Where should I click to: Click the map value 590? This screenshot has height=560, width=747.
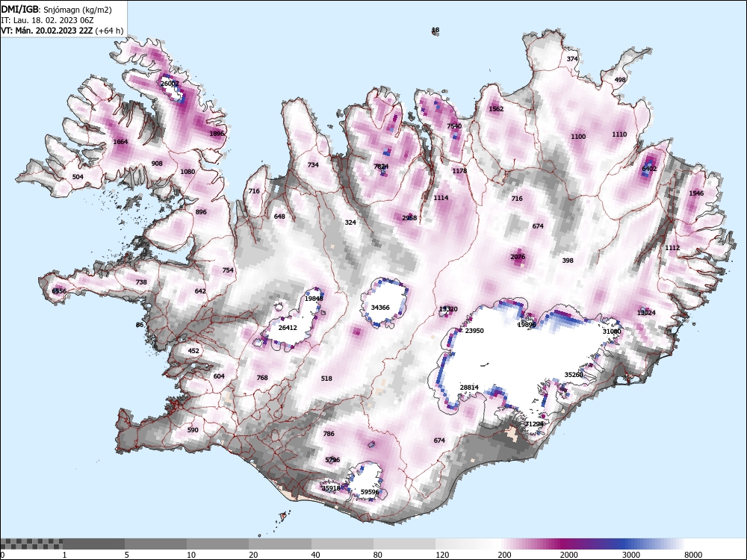tap(193, 430)
